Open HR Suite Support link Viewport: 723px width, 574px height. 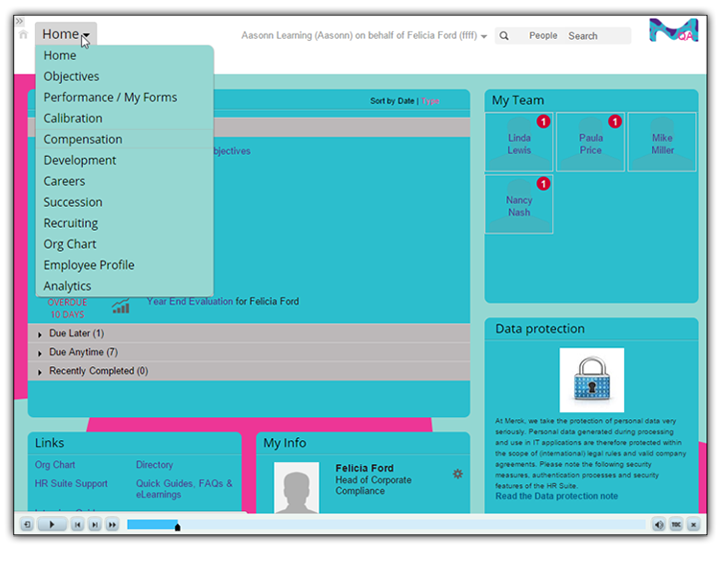tap(71, 484)
